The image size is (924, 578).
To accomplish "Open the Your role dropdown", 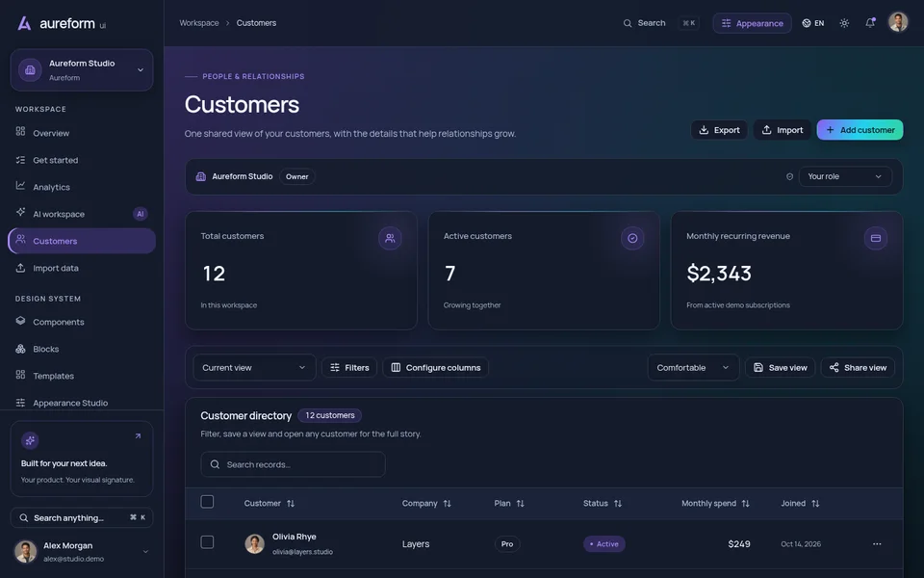I will [845, 176].
